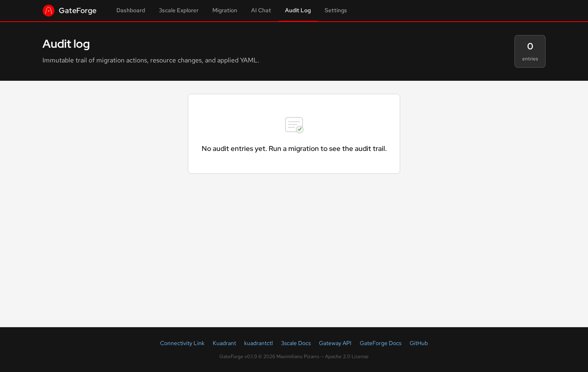Click the 'No audit entries yet' message
Image resolution: width=588 pixels, height=372 pixels.
tap(294, 148)
